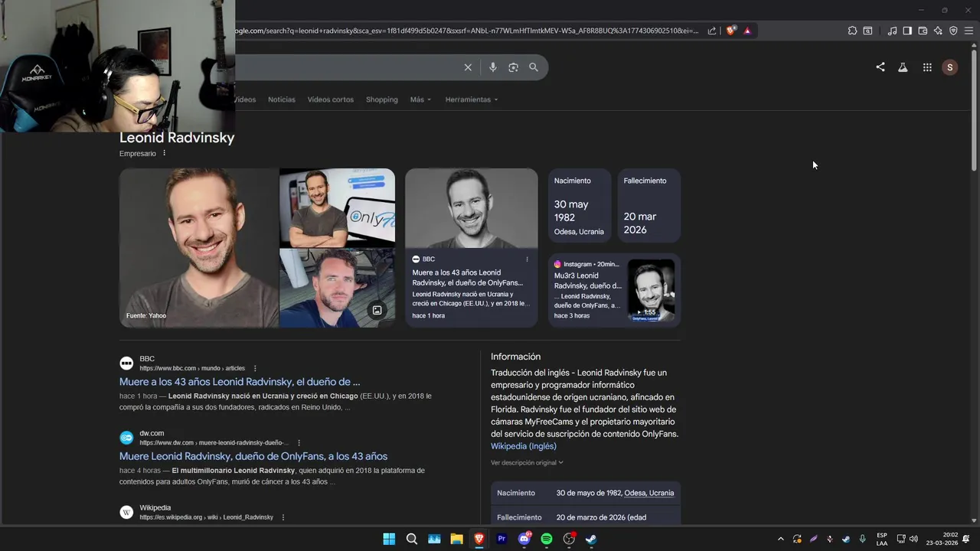Viewport: 980px width, 551px height.
Task: Open Google Search Labs flask icon
Action: tap(903, 67)
